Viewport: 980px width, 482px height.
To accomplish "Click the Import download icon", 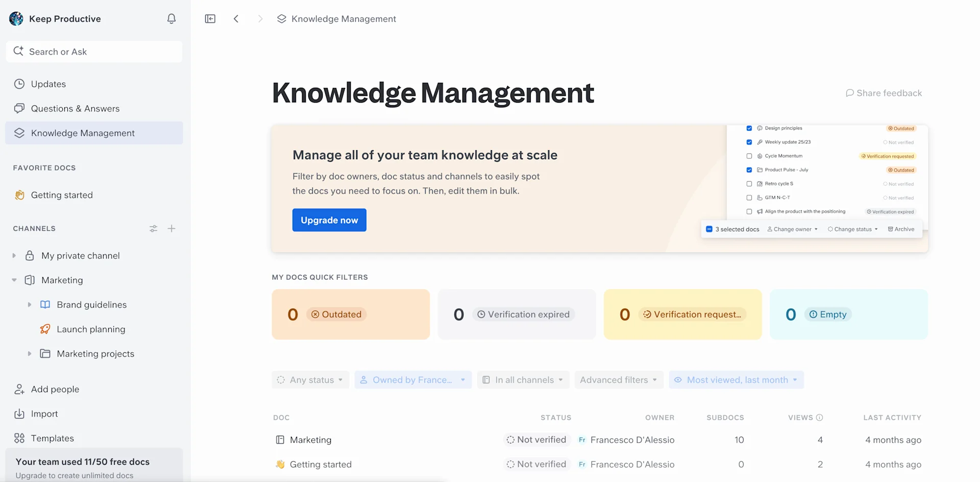I will 19,414.
